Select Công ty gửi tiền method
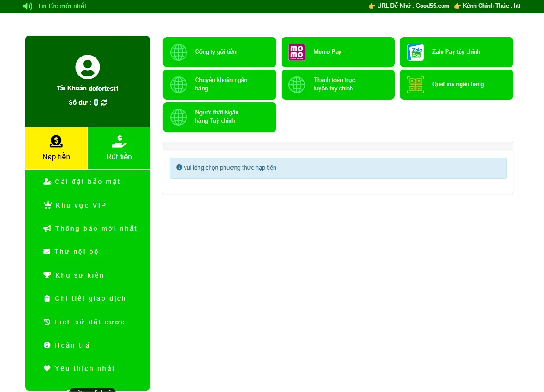This screenshot has width=544, height=392. tap(219, 52)
